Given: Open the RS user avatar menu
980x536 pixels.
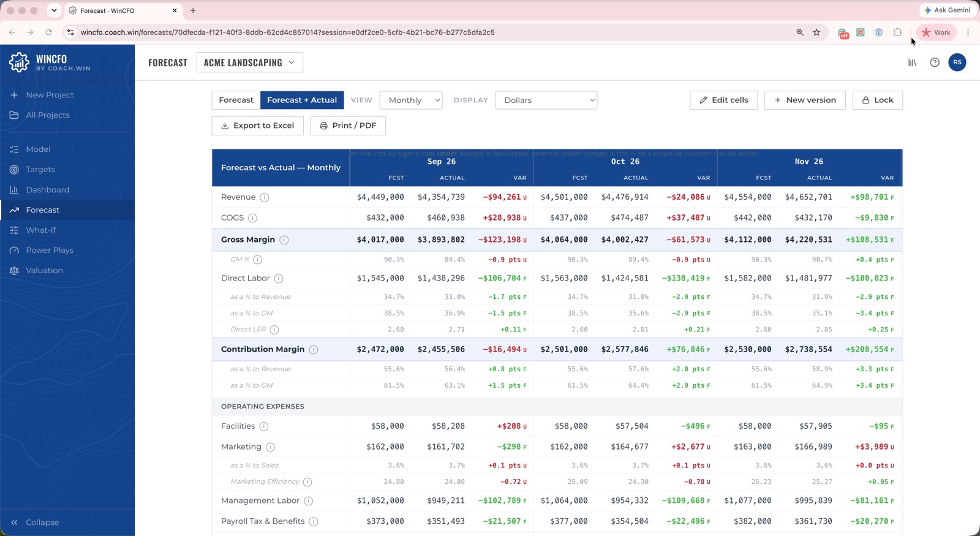Looking at the screenshot, I should (957, 62).
